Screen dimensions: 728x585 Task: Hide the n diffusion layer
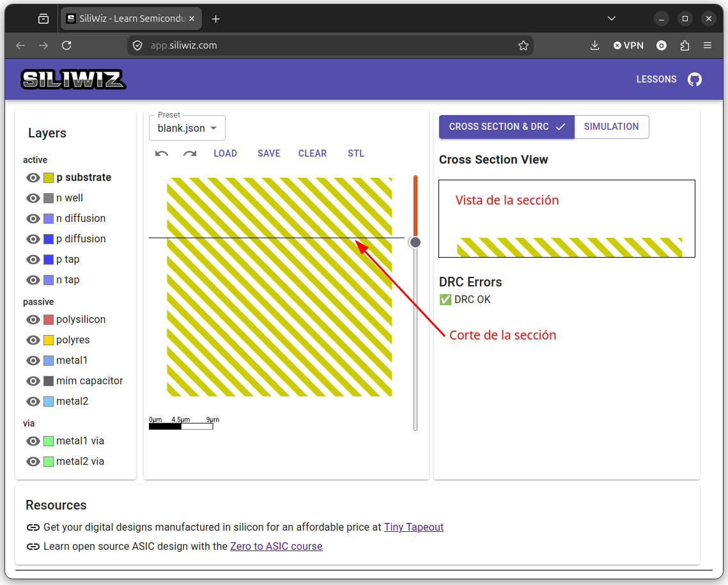point(33,219)
